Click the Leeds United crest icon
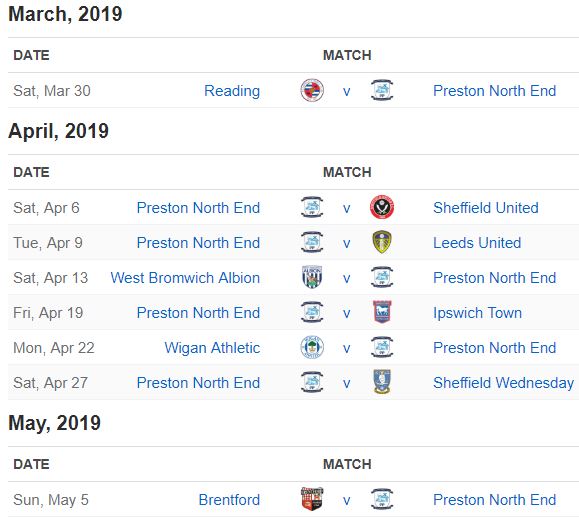 [x=382, y=242]
